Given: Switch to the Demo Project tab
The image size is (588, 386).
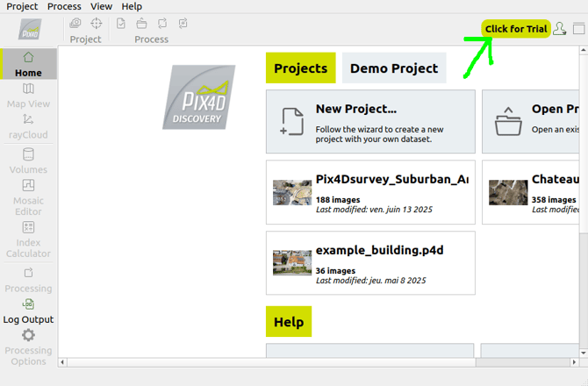Looking at the screenshot, I should [x=394, y=68].
